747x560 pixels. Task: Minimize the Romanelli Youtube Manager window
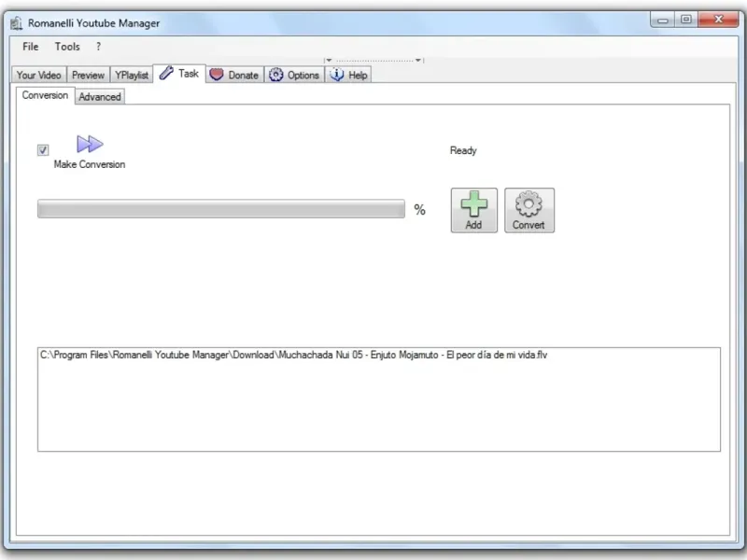[x=663, y=20]
